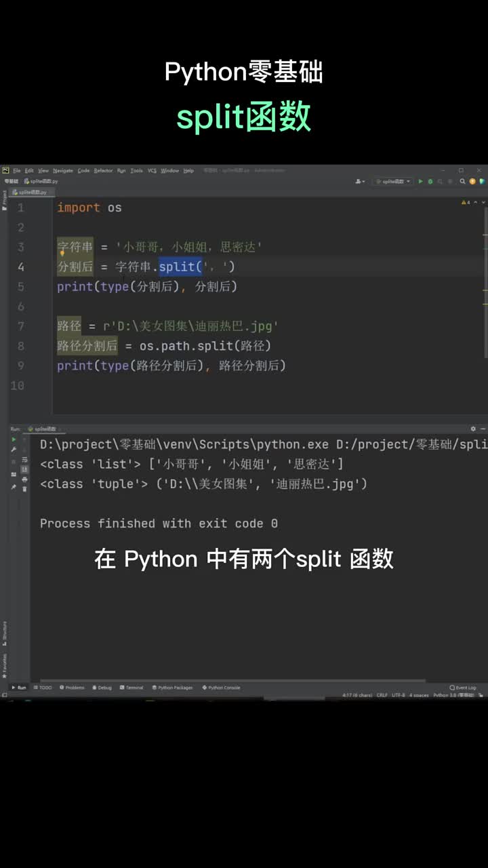Open the Event Log button
The height and width of the screenshot is (868, 488).
click(464, 688)
